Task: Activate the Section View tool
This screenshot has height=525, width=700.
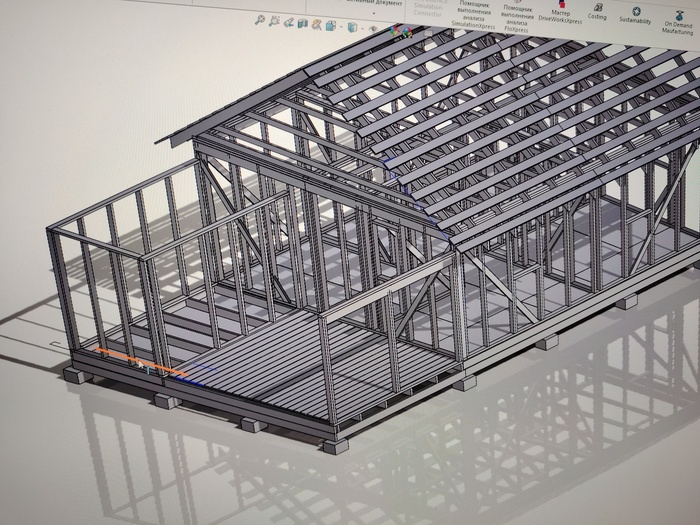Action: pos(303,23)
